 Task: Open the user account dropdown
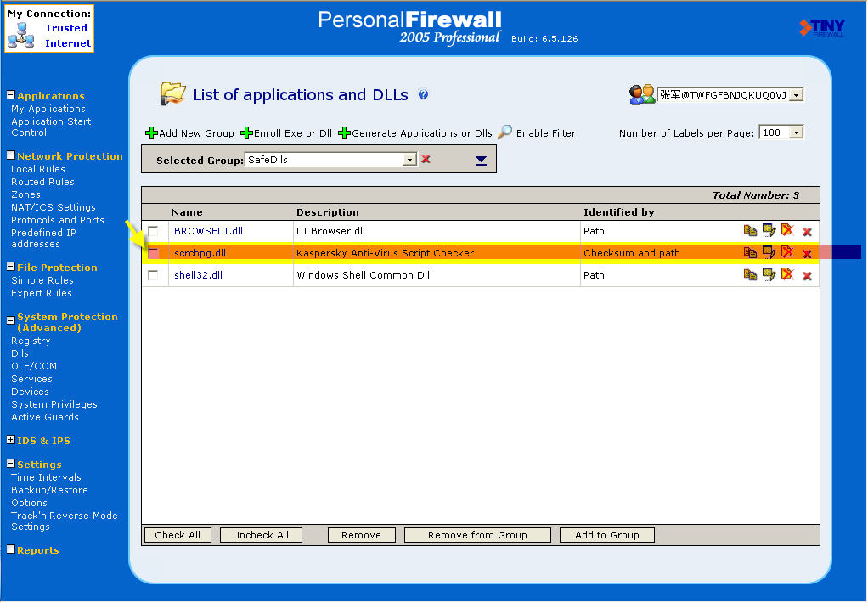click(x=796, y=95)
